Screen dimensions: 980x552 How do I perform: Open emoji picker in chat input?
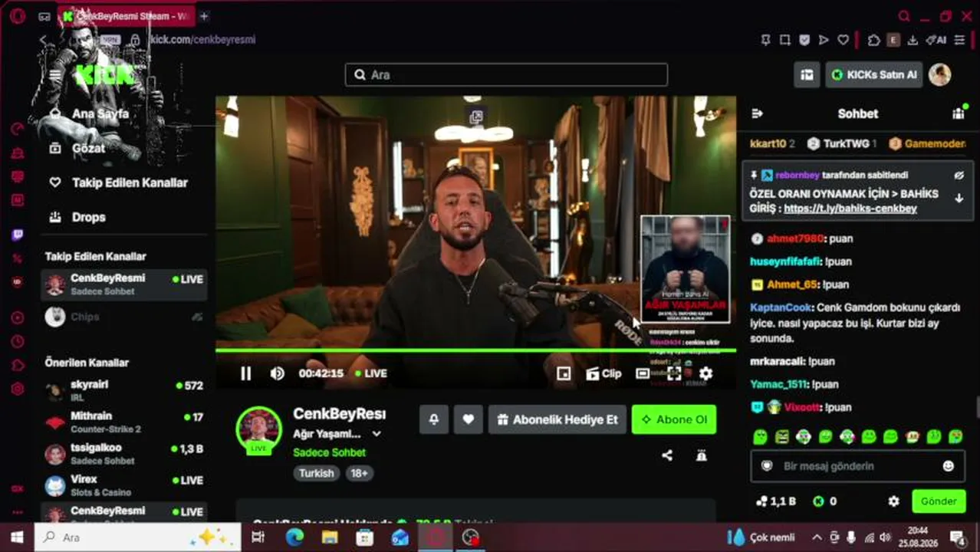click(x=949, y=466)
